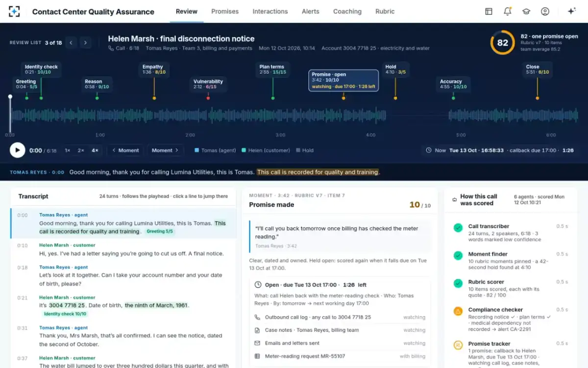Go to next review in list
Image resolution: width=588 pixels, height=368 pixels.
pos(86,43)
